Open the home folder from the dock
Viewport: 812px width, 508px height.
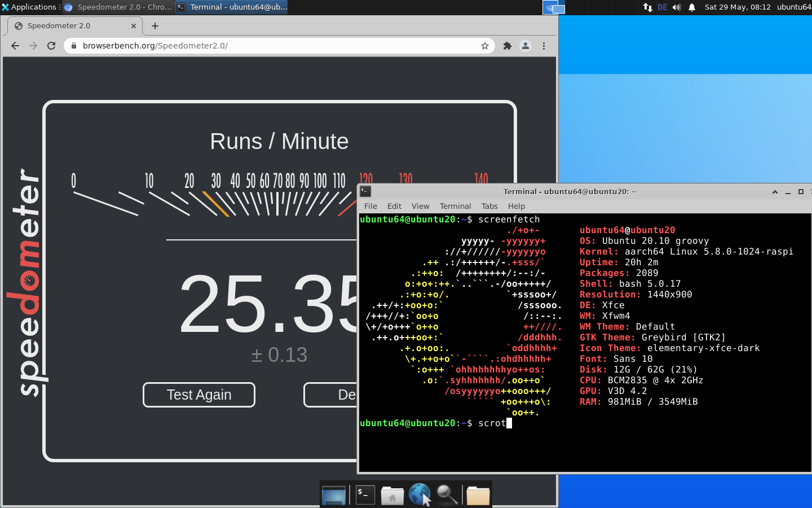tap(392, 495)
